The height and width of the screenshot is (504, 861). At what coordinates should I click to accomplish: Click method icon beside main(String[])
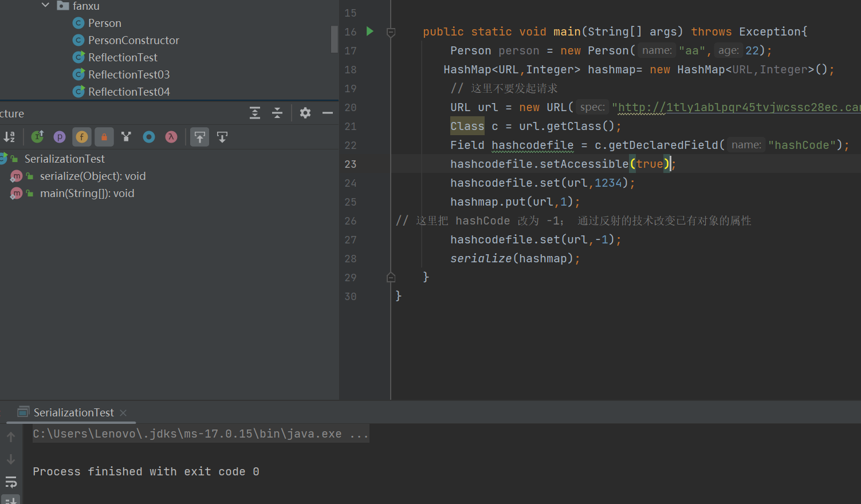point(17,193)
